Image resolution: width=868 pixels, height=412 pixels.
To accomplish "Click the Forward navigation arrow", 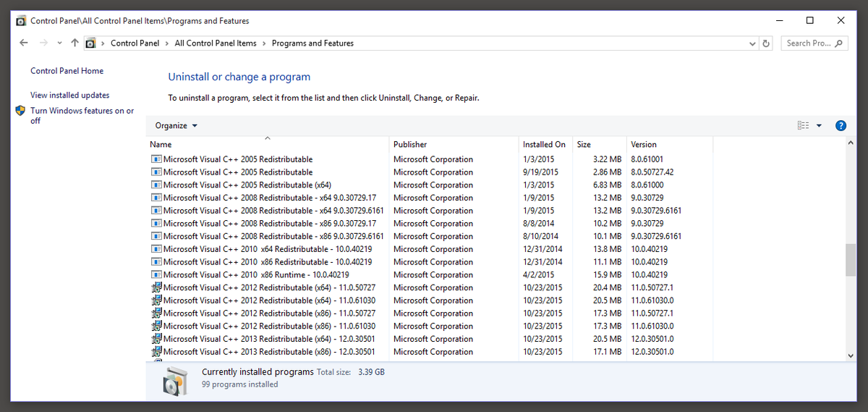I will [x=43, y=43].
